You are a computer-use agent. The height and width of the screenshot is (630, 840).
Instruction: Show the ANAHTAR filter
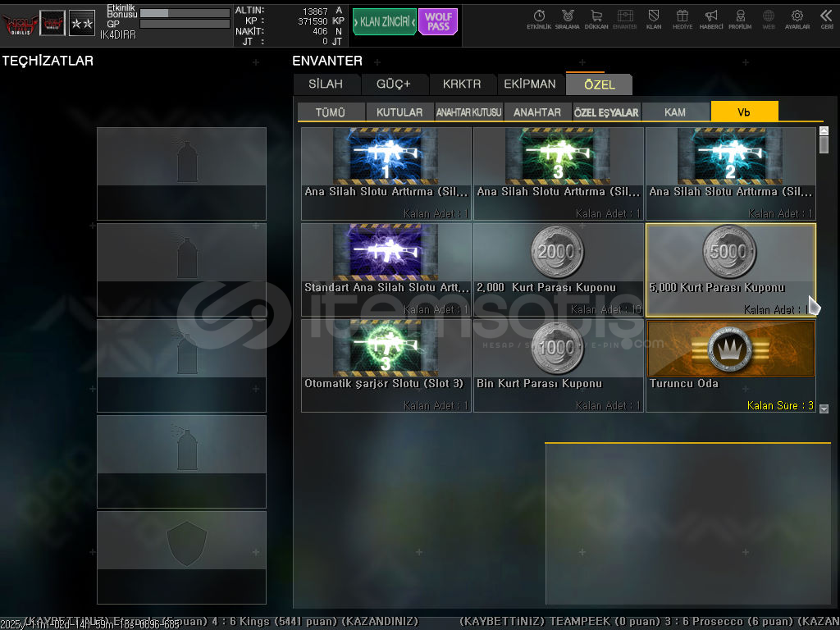(537, 112)
